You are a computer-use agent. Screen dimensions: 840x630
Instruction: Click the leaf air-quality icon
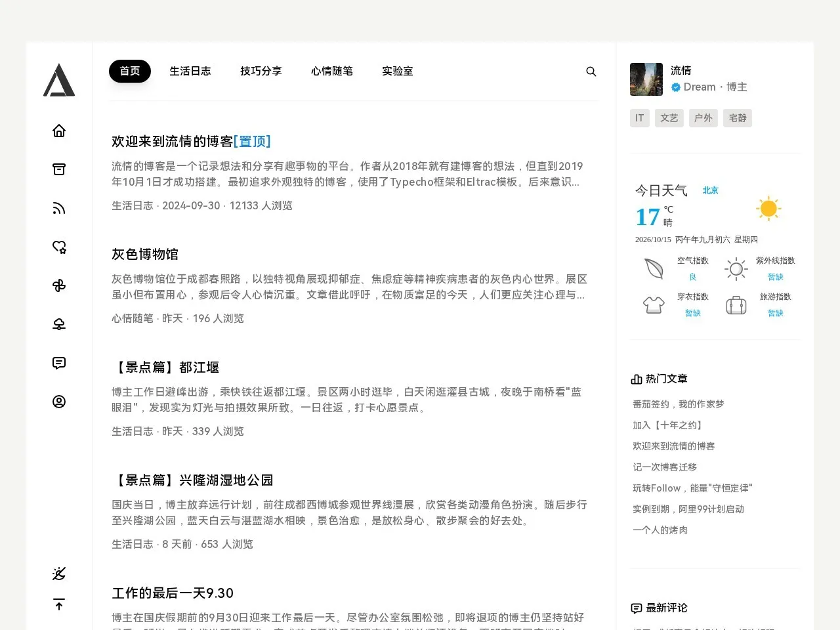tap(654, 268)
